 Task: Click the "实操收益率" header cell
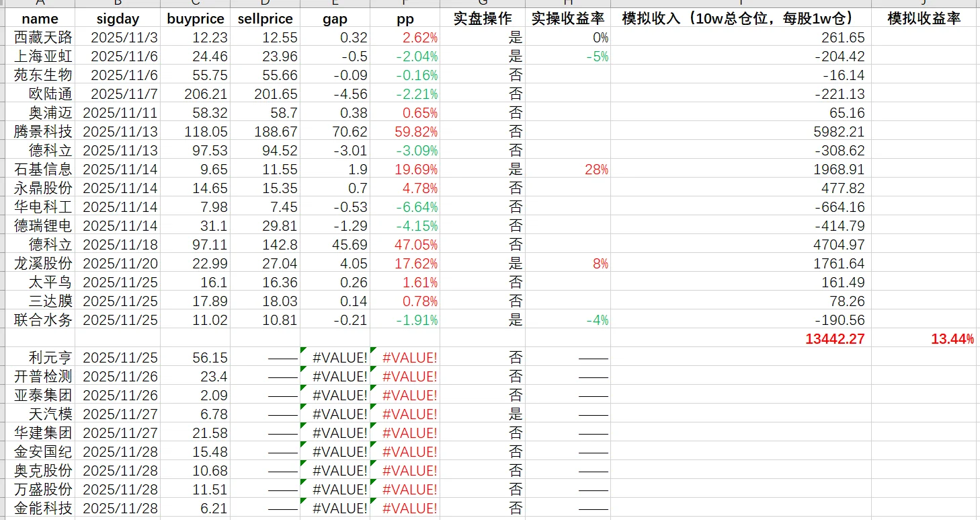567,18
